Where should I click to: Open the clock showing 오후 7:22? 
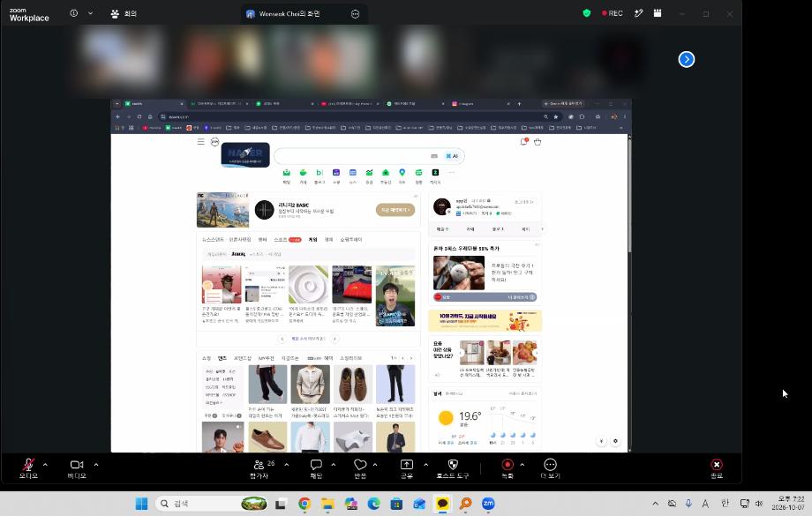pos(791,503)
